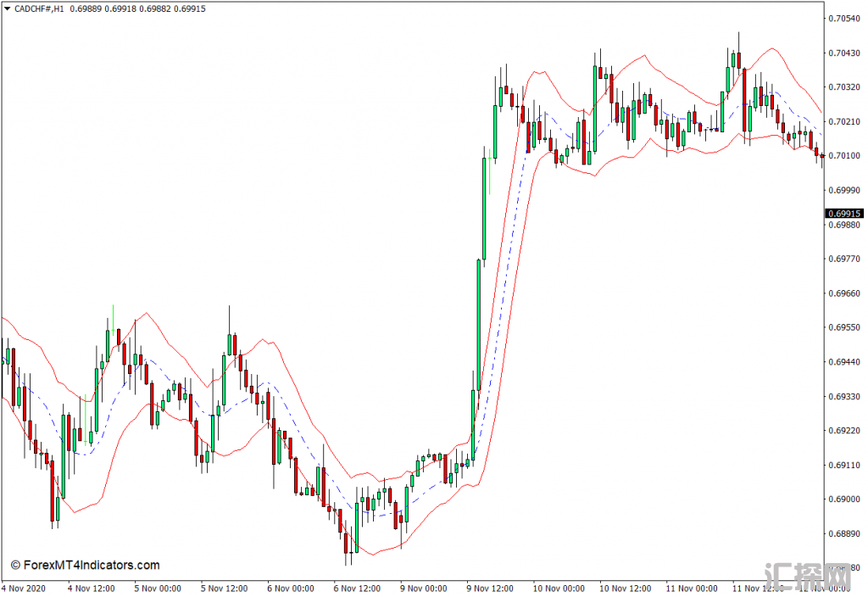Click the 10 Nov 00:00 time marker

point(559,589)
